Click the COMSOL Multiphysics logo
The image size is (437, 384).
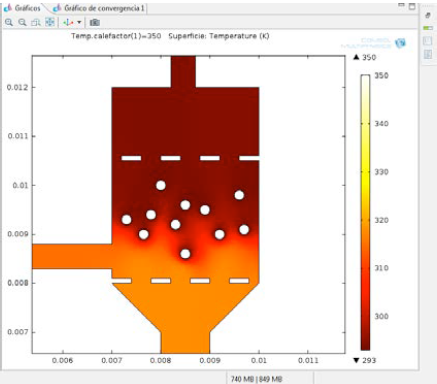point(373,43)
